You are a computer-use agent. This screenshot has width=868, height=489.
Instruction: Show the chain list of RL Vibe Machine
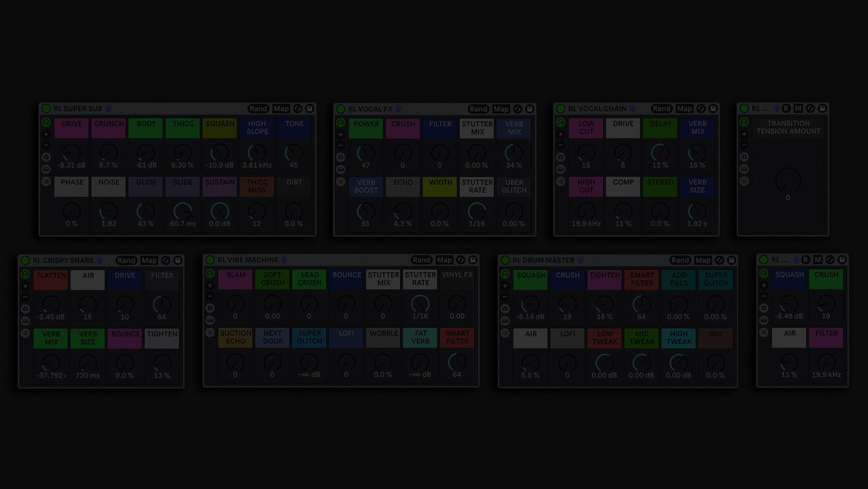tap(210, 333)
